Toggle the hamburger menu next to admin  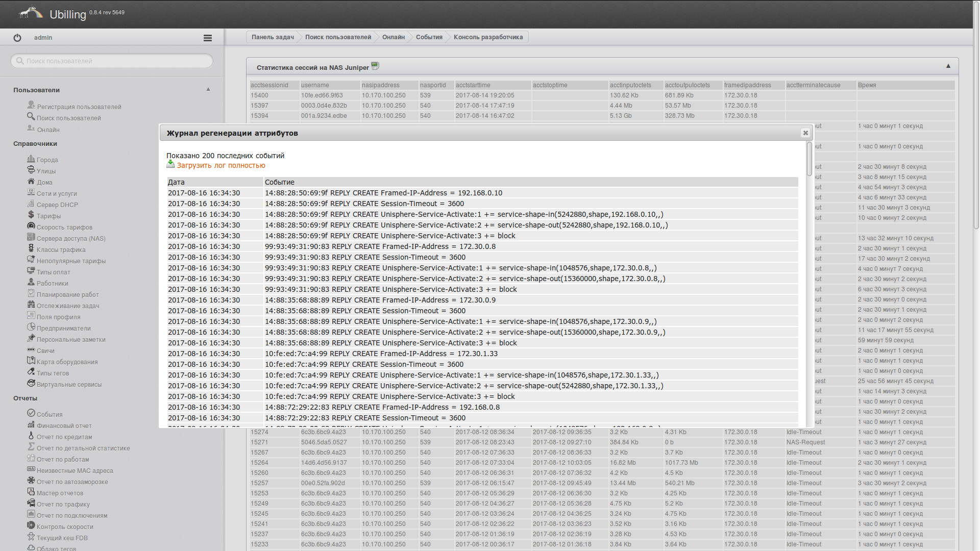207,38
